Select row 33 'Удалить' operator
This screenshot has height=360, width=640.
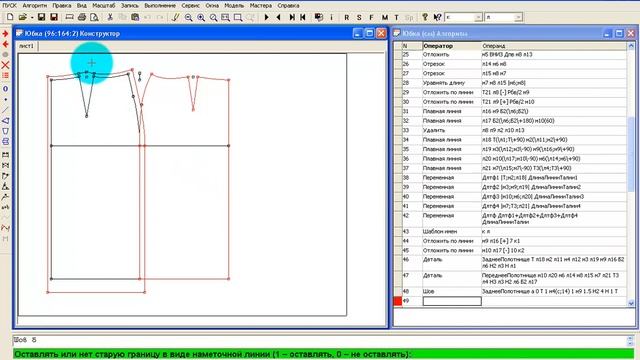tap(451, 130)
